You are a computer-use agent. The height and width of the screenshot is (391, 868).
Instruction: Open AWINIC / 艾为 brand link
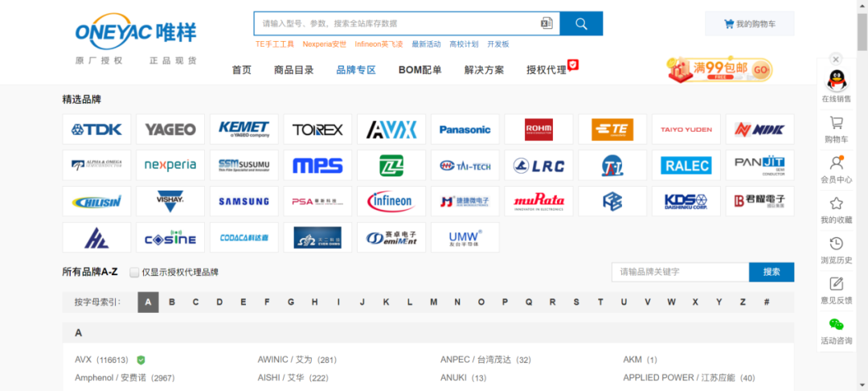point(297,360)
